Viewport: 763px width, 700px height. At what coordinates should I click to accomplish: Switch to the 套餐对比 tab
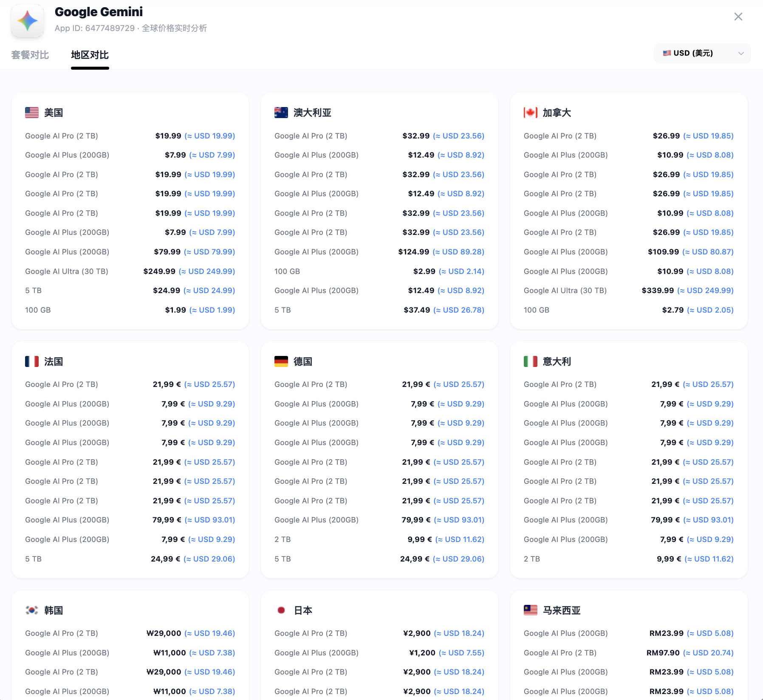[30, 55]
